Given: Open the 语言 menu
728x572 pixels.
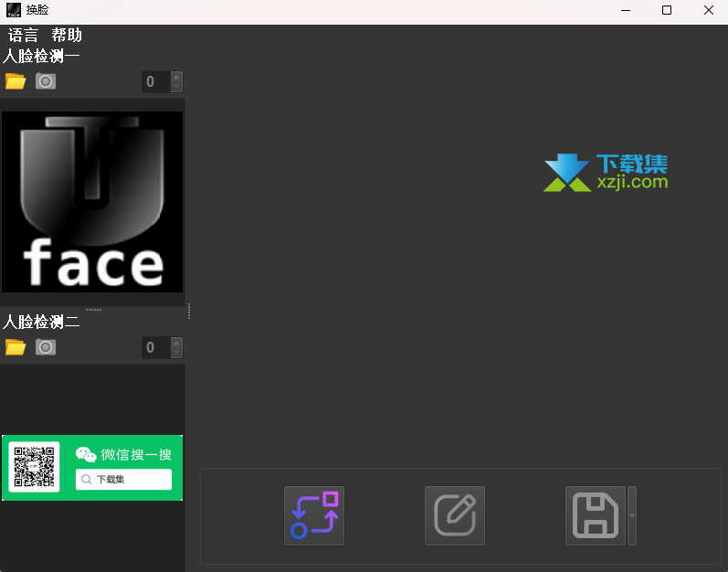Looking at the screenshot, I should coord(23,36).
